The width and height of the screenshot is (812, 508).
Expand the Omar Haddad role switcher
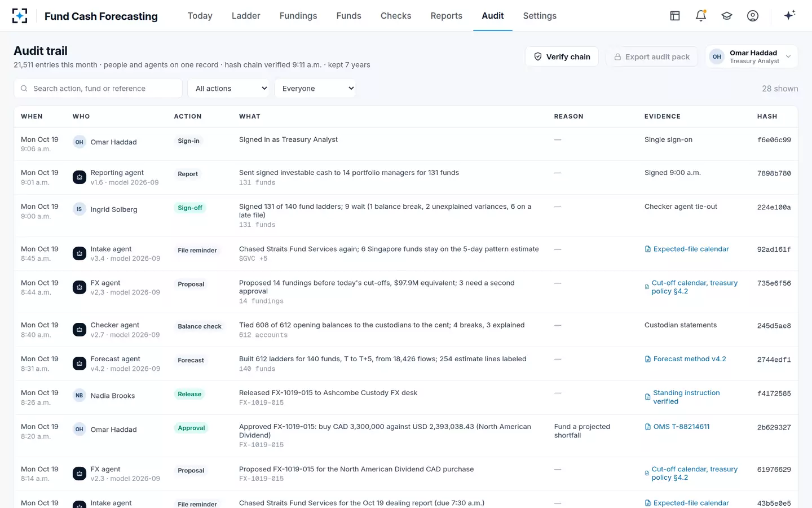752,56
